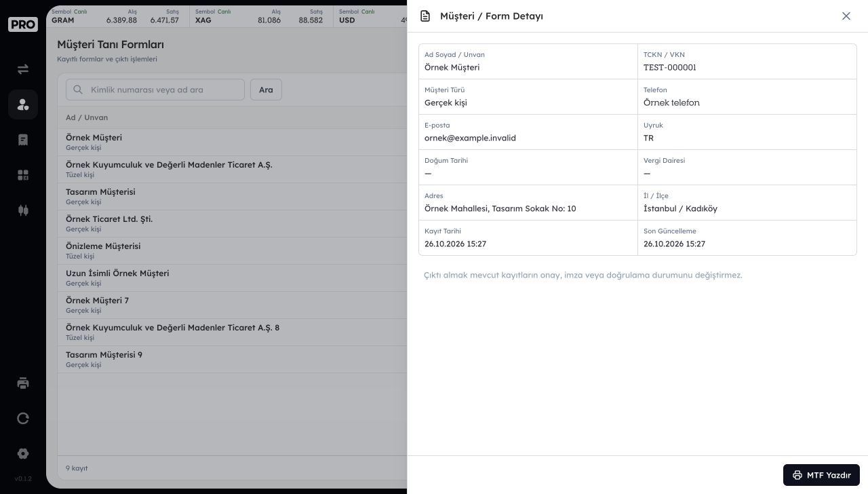Open the candlestick chart sidebar icon
Screen dimensions: 868x494
23,210
